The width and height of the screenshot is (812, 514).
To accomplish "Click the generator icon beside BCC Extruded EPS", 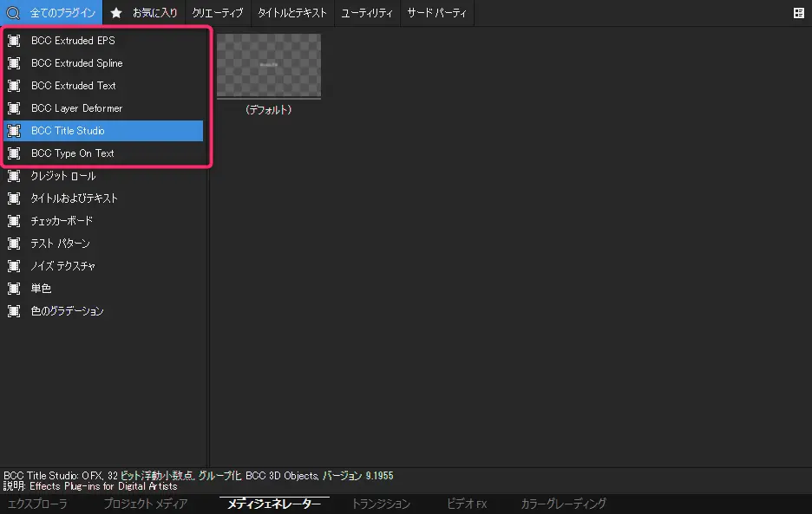I will [14, 41].
